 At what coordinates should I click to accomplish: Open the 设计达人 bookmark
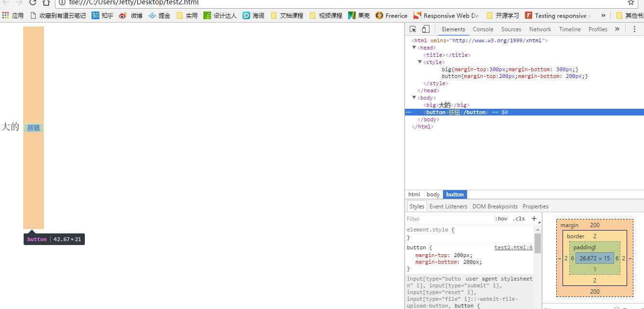tap(220, 15)
